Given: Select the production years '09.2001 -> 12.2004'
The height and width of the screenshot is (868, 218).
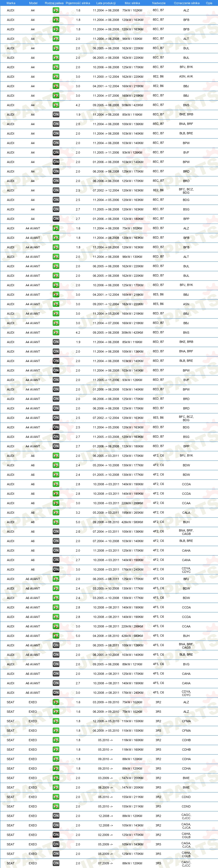Looking at the screenshot, I should pyautogui.click(x=106, y=304).
